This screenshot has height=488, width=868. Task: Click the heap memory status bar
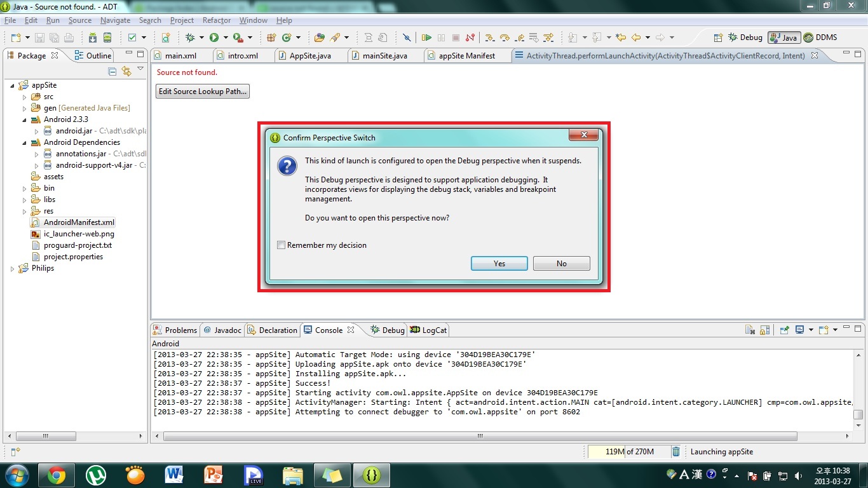[x=628, y=452]
